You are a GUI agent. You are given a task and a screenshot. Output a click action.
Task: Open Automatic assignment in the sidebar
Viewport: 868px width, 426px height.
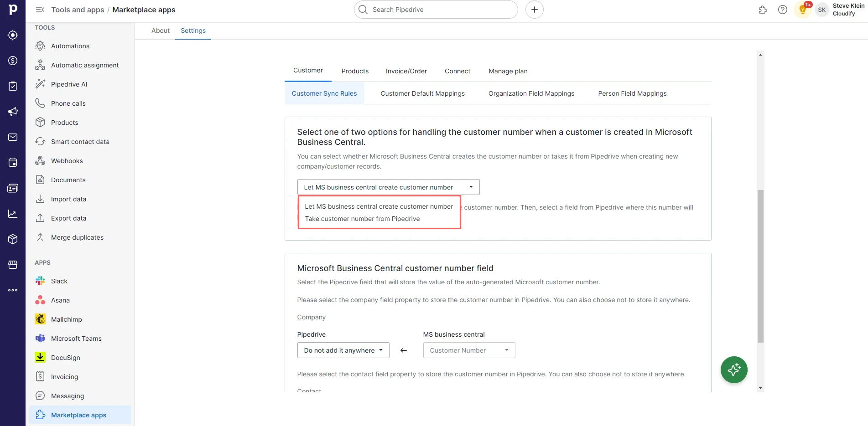80,65
